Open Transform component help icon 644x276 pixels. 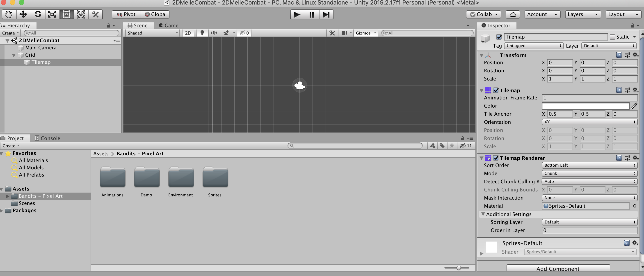pyautogui.click(x=619, y=55)
